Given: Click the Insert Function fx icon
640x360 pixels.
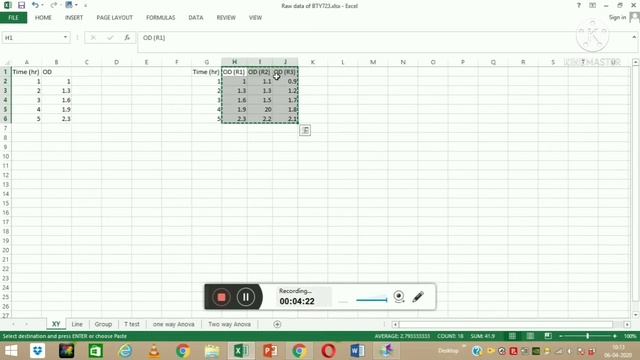Looking at the screenshot, I should [127, 38].
